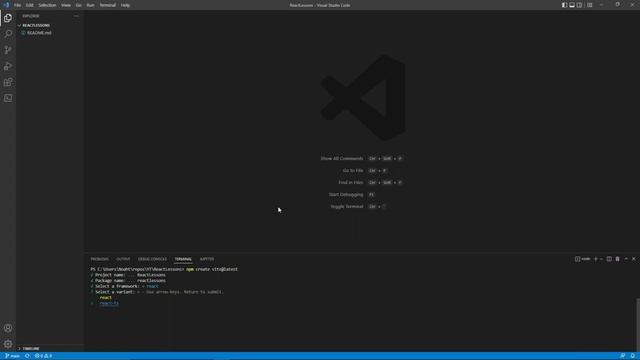This screenshot has width=640, height=360.
Task: Open the Run and Debug view
Action: coord(8,66)
